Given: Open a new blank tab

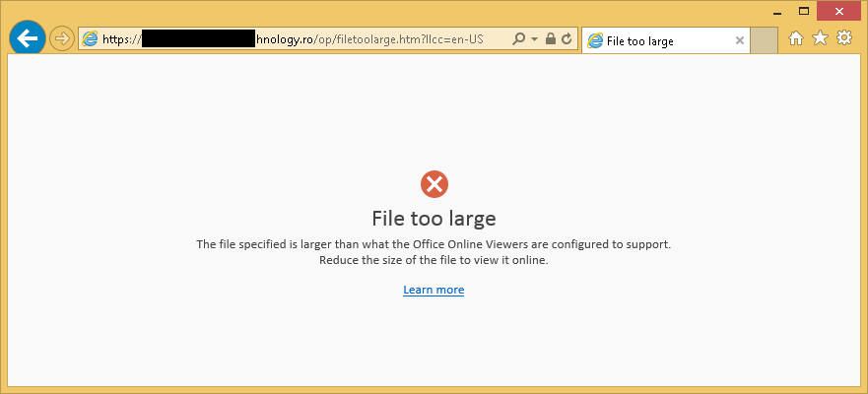Looking at the screenshot, I should pyautogui.click(x=764, y=41).
